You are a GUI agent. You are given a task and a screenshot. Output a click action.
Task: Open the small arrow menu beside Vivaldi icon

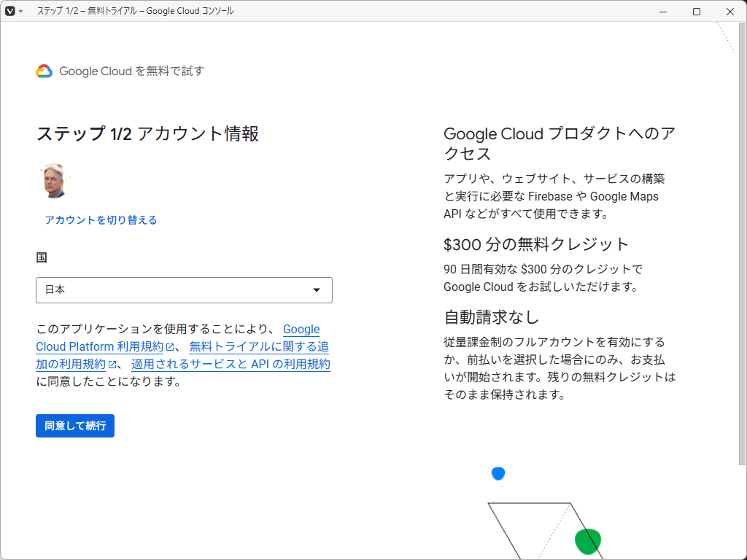click(20, 11)
